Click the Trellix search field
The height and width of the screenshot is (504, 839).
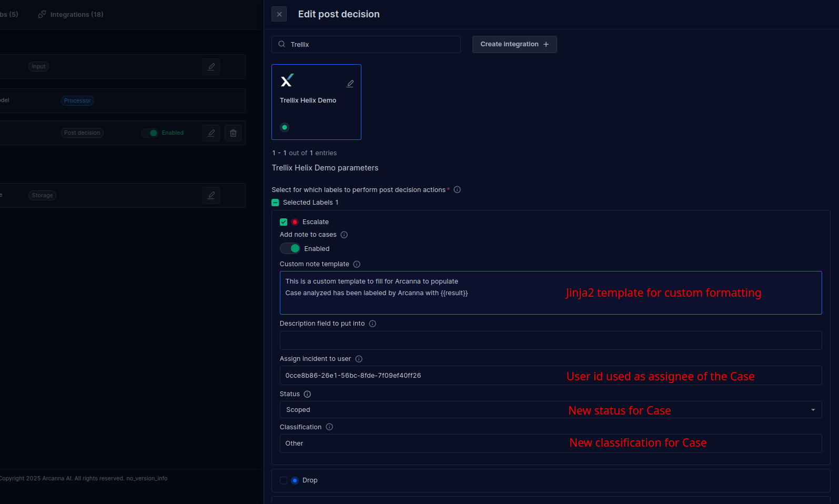tap(366, 44)
